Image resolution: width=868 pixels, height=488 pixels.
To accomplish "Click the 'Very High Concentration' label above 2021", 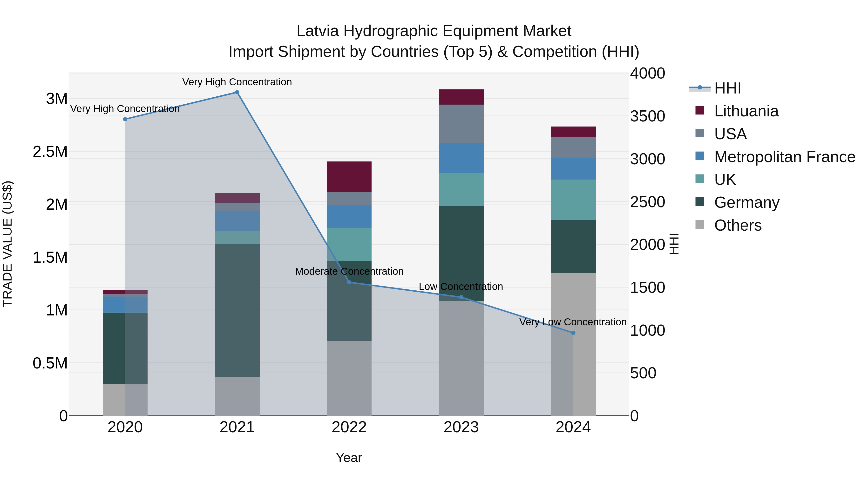I will click(237, 82).
